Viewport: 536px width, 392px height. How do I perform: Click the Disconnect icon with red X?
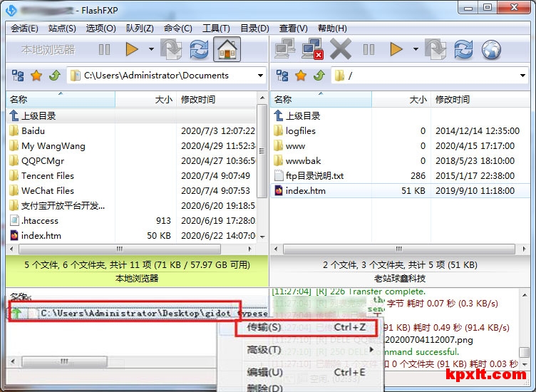[x=313, y=49]
